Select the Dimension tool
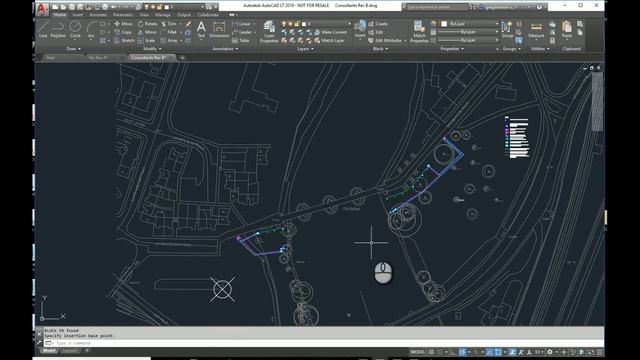 [x=219, y=30]
